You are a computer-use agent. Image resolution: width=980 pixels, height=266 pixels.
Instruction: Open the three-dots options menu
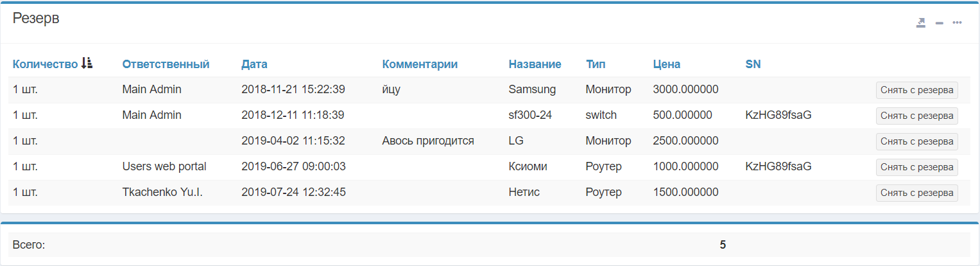tap(957, 23)
